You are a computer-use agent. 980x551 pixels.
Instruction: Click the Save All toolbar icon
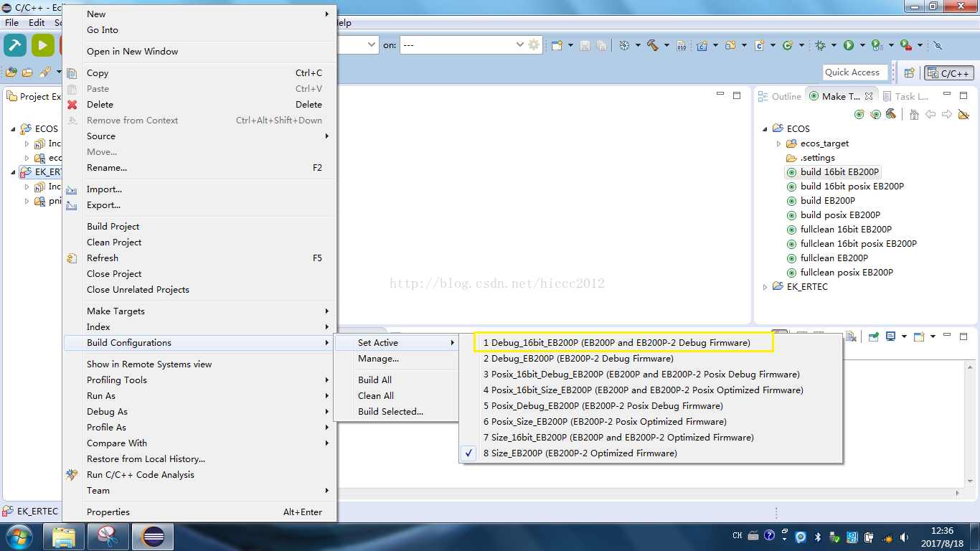601,45
